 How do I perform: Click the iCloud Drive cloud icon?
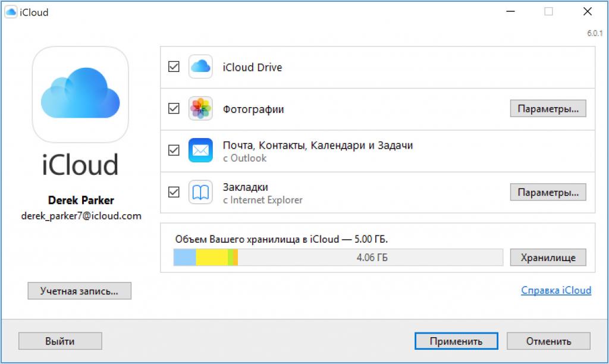coord(200,67)
